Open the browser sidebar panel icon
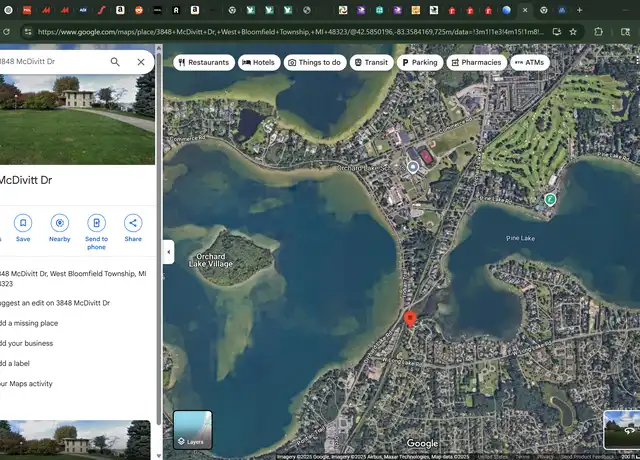Viewport: 640px width, 460px height. 625,31
